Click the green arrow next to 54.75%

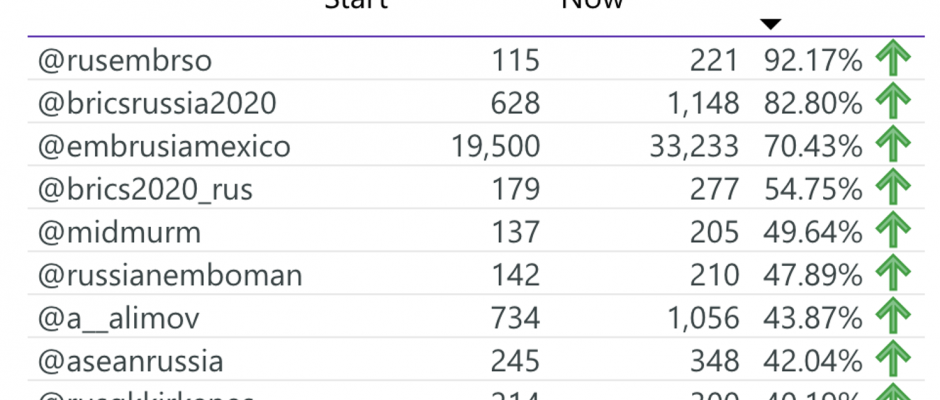pyautogui.click(x=893, y=187)
